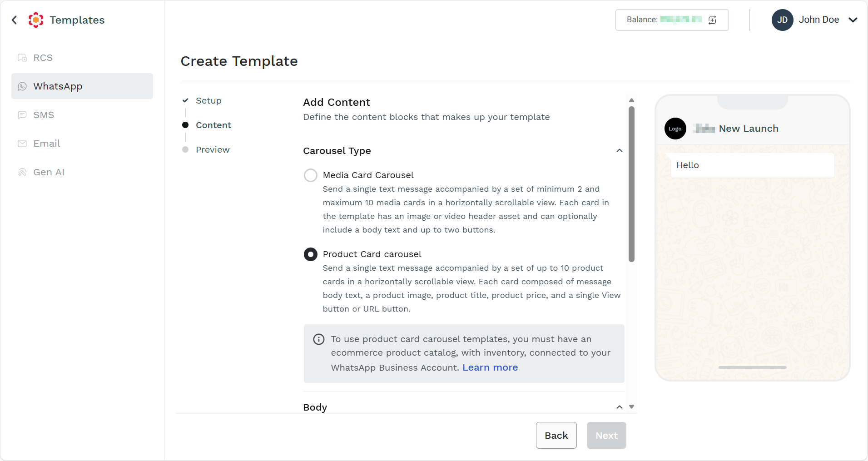Collapse the Body section chevron
Viewport: 868px width, 461px height.
[x=619, y=407]
